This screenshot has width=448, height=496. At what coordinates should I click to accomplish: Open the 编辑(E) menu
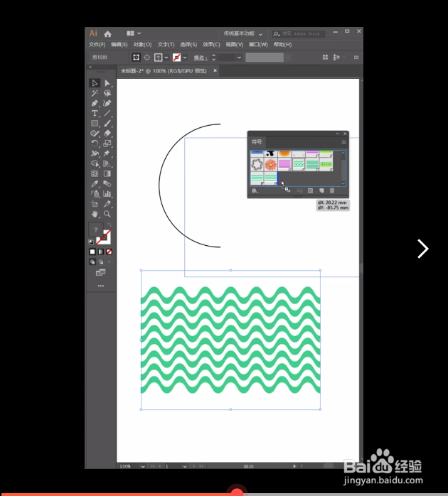(x=119, y=45)
